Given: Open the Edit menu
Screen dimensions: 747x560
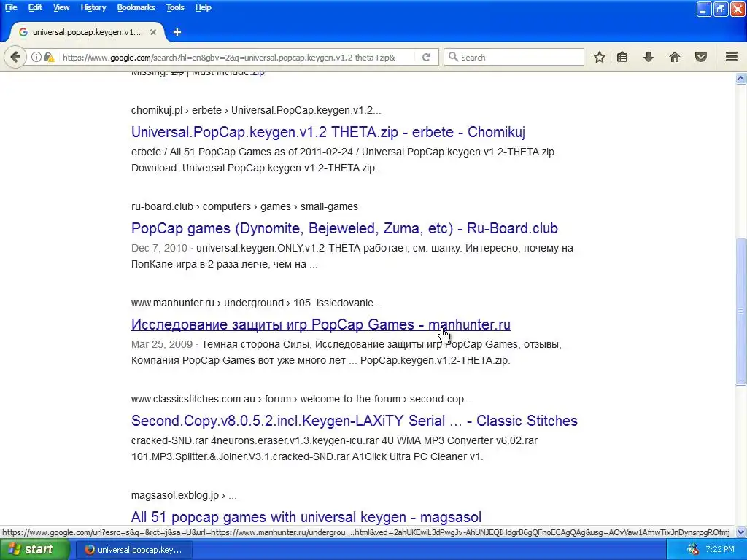Looking at the screenshot, I should [35, 7].
